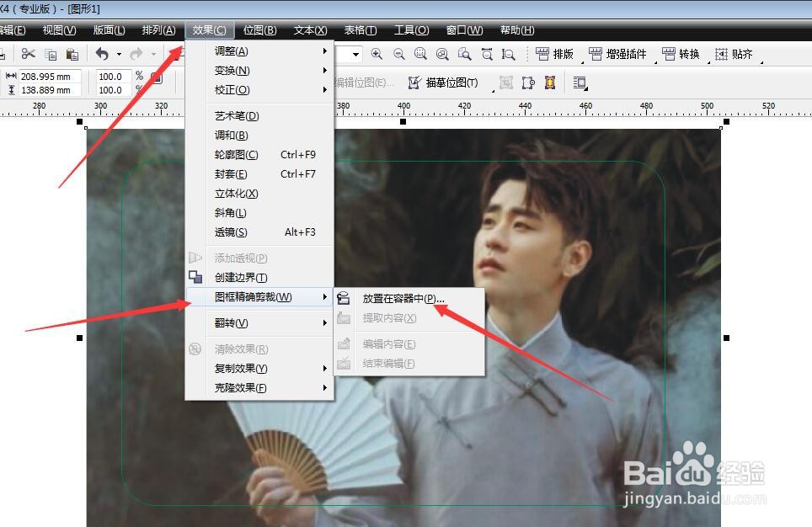Expand the 校正 Correction submenu

(x=259, y=89)
